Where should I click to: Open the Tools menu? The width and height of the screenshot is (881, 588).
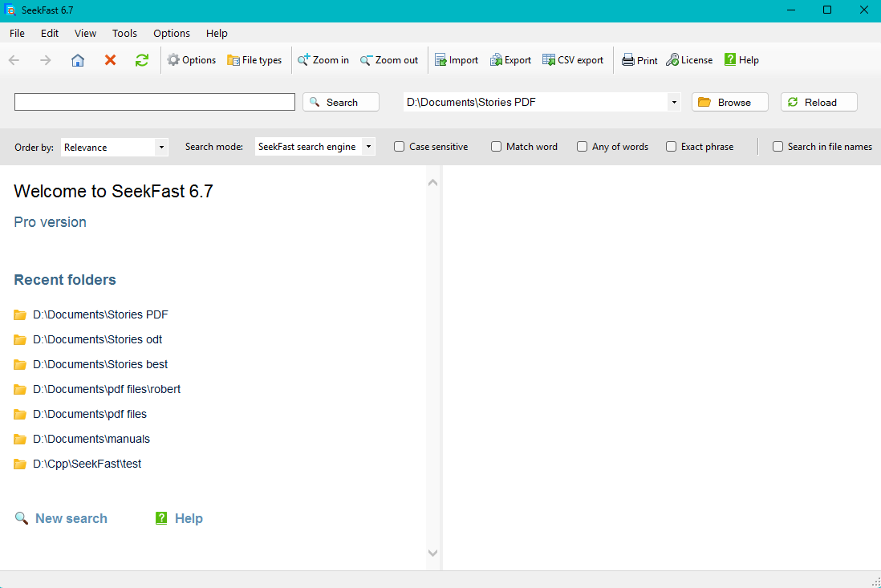tap(124, 33)
